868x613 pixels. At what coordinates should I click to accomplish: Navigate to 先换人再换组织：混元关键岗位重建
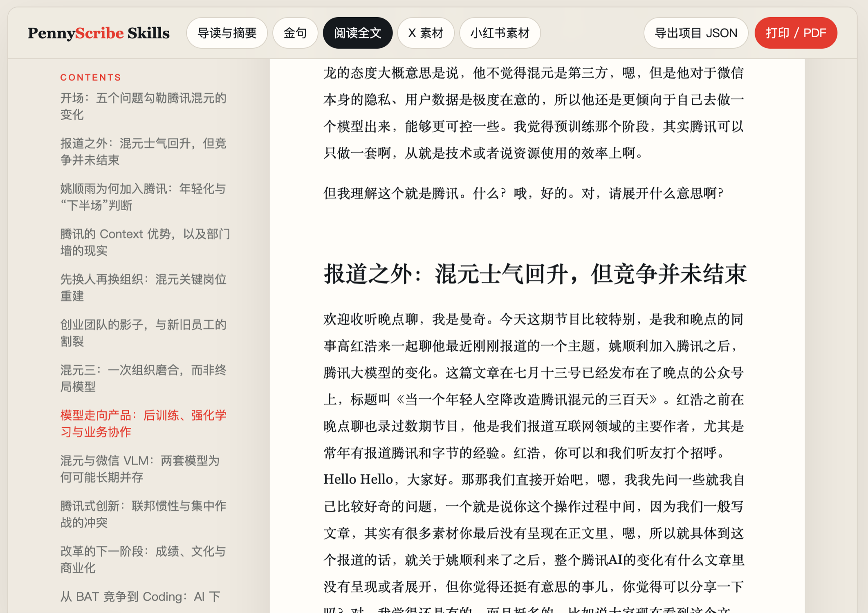click(x=143, y=288)
